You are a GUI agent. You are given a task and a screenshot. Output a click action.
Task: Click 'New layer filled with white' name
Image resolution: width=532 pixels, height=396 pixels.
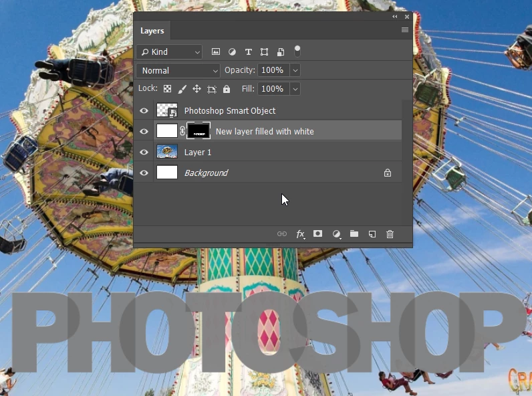click(x=265, y=131)
